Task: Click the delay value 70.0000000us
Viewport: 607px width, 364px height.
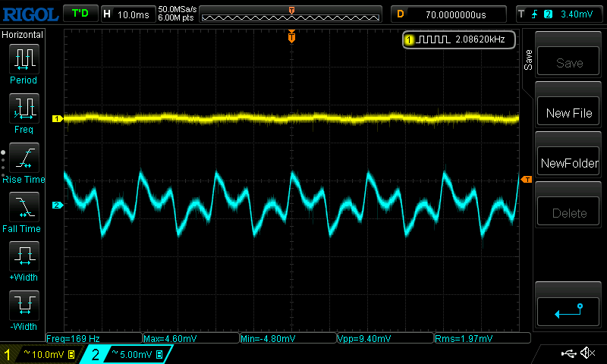Action: [456, 14]
